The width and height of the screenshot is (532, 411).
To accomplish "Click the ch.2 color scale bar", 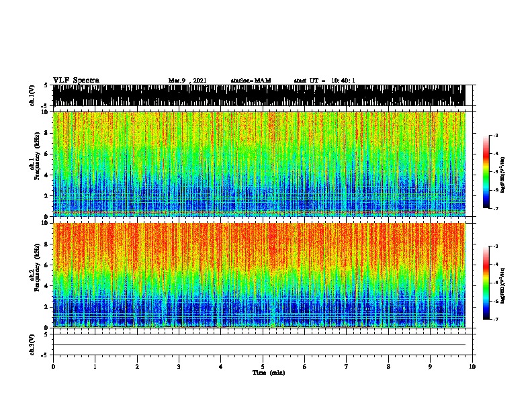I will point(486,283).
